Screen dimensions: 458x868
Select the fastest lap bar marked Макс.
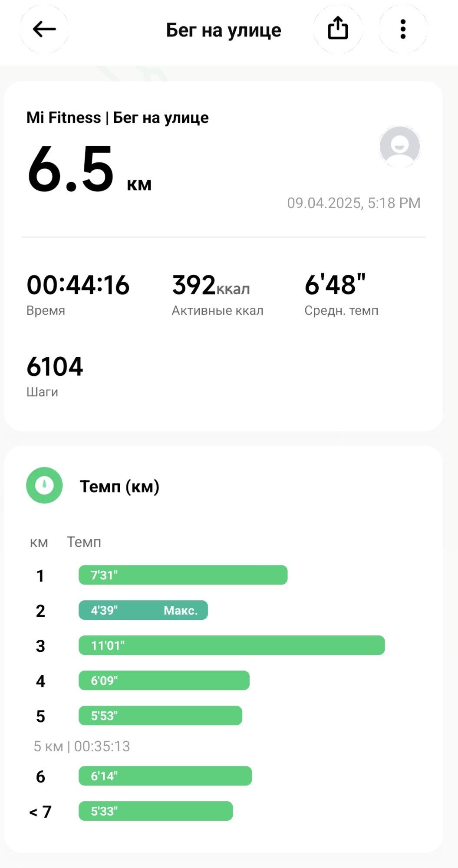[x=143, y=610]
